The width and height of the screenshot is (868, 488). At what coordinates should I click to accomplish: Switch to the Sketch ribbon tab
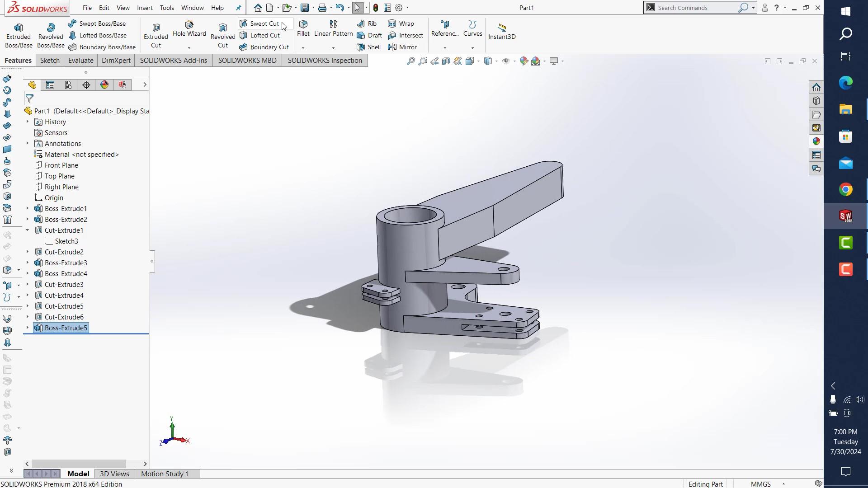50,61
